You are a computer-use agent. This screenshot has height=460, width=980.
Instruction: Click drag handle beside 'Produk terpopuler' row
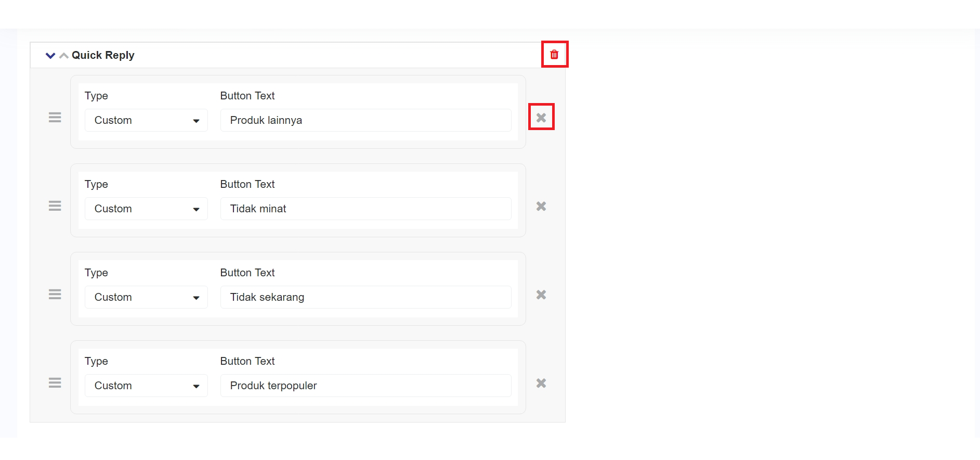point(55,383)
